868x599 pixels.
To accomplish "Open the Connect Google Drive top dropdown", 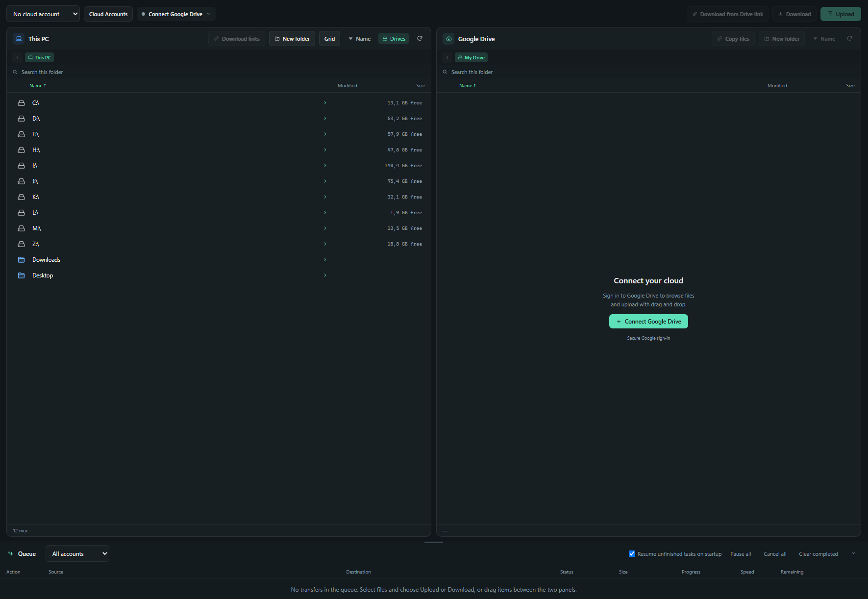I will [x=176, y=14].
